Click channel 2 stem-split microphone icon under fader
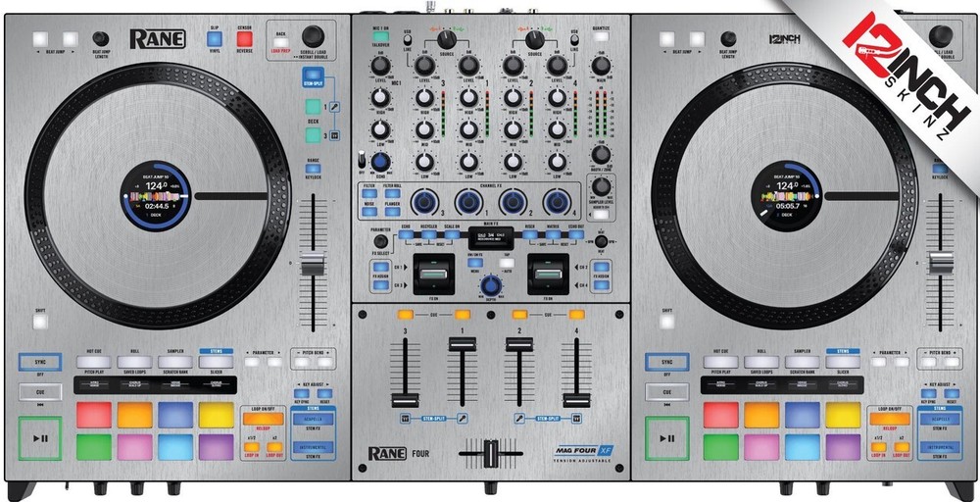This screenshot has height=502, width=980. (x=519, y=419)
